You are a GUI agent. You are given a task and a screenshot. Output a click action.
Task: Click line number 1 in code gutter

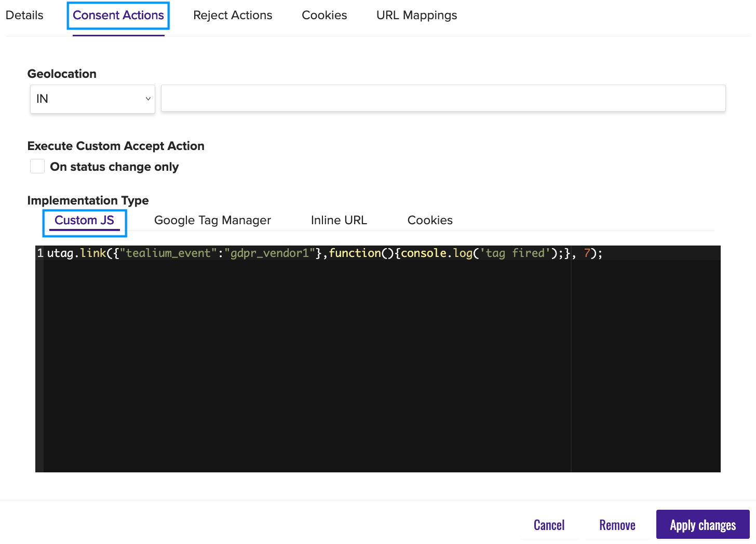40,253
